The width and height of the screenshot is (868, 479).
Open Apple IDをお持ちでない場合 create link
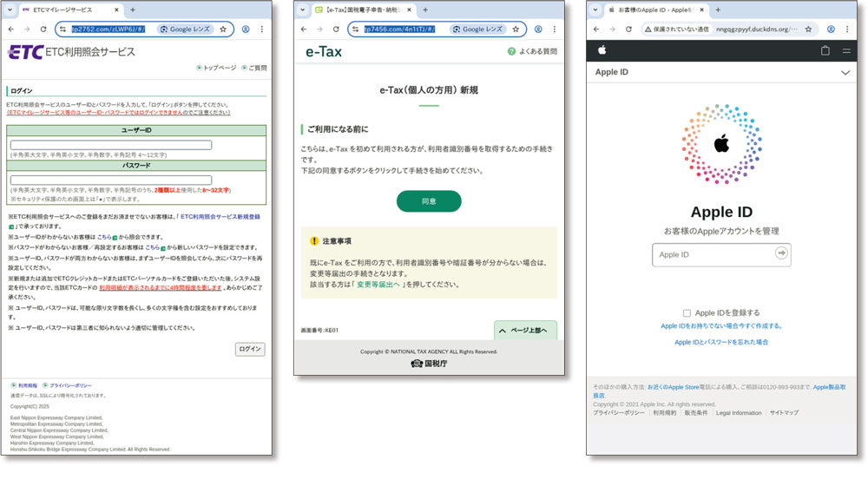(x=721, y=326)
